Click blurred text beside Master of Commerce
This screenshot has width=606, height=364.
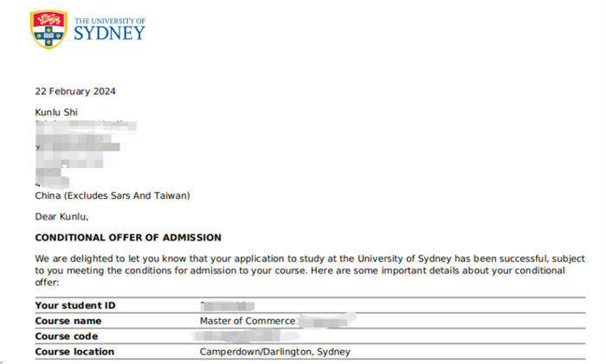[327, 321]
